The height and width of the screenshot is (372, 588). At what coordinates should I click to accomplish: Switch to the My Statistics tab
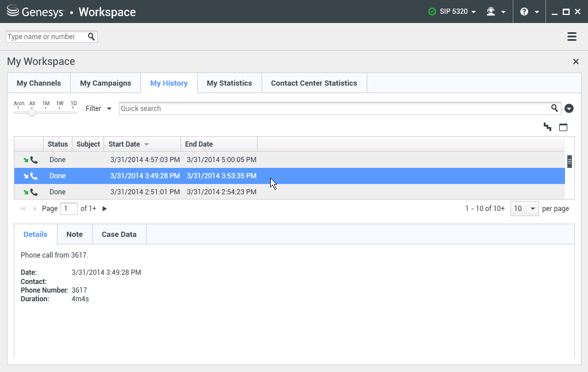[229, 83]
